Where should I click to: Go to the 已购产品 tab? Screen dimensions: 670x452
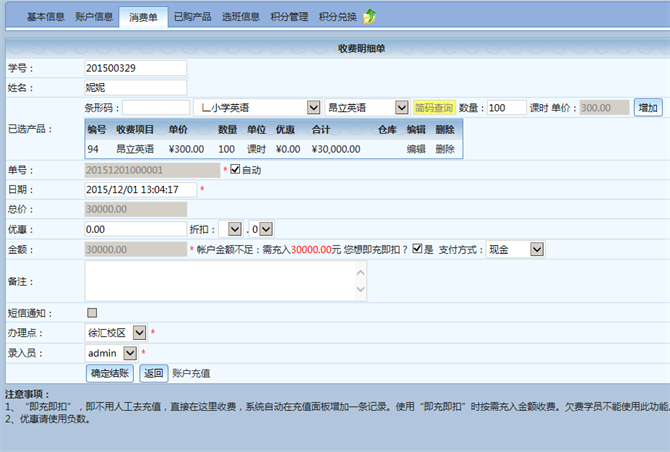[192, 17]
